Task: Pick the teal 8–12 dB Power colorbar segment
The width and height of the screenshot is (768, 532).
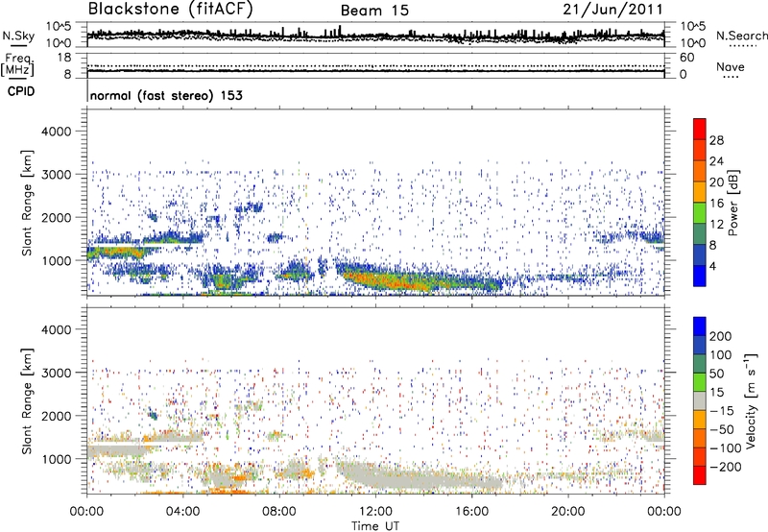Action: click(x=700, y=234)
